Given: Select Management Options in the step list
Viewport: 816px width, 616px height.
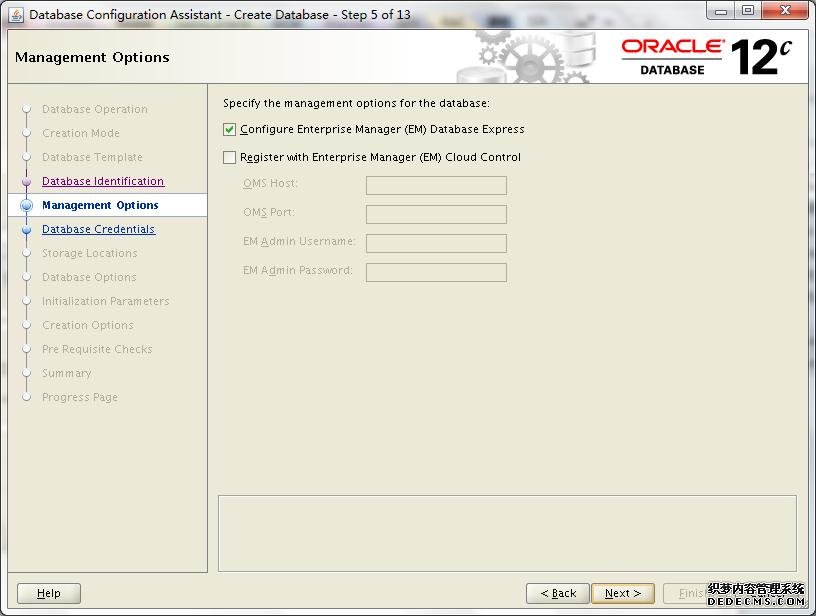Looking at the screenshot, I should click(100, 205).
